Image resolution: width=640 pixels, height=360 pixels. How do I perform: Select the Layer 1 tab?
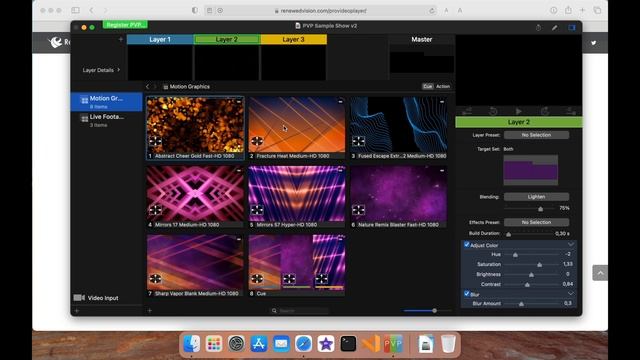[160, 39]
